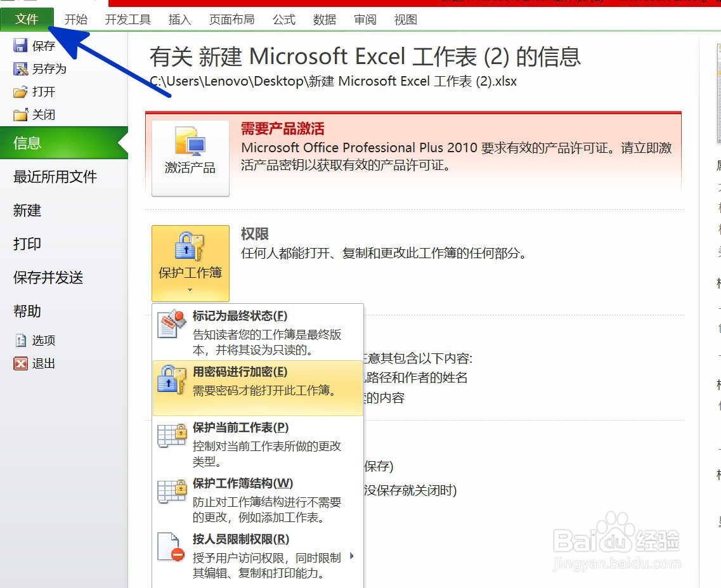Click the 保护工作簿结构 grid-lock icon

coord(171,492)
